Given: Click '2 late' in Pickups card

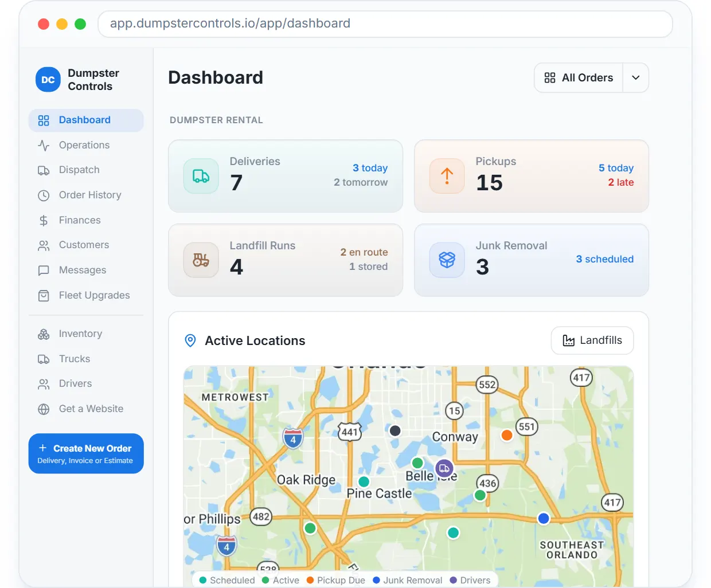Looking at the screenshot, I should [621, 182].
